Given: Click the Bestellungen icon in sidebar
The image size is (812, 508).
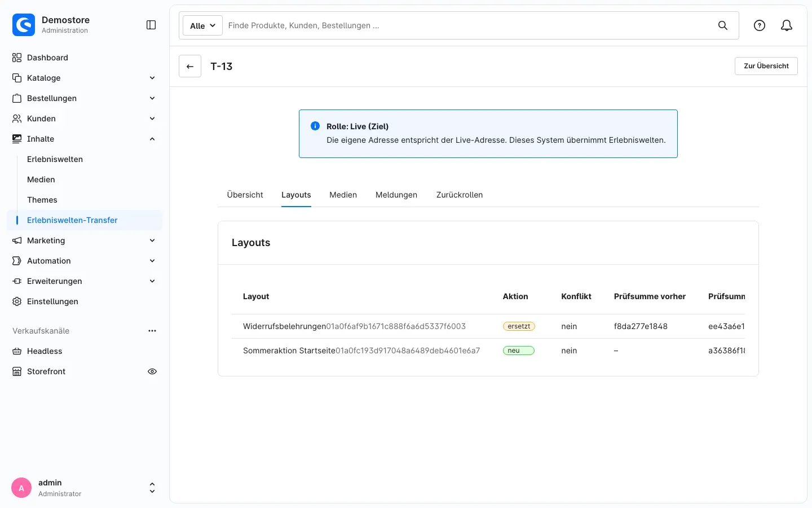Looking at the screenshot, I should coord(17,98).
